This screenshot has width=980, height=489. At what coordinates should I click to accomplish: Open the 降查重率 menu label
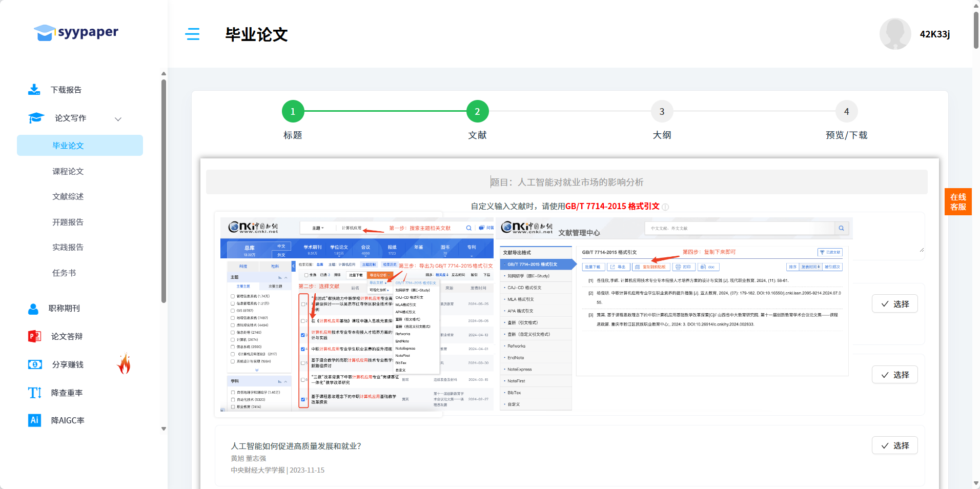[x=67, y=393]
